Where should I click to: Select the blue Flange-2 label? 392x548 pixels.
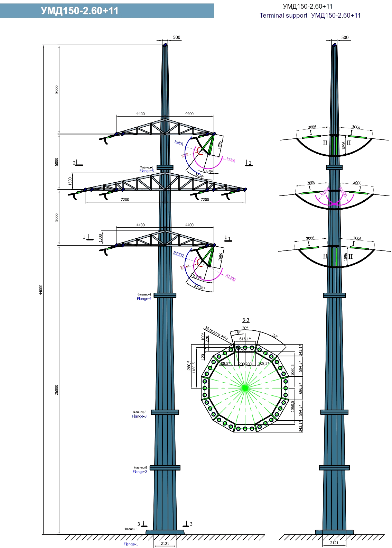pyautogui.click(x=140, y=472)
